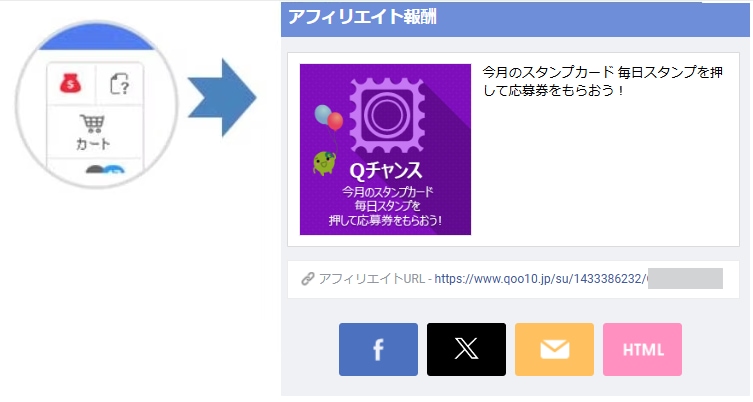The width and height of the screenshot is (753, 402).
Task: Share by email with the orange envelope button
Action: [x=554, y=350]
